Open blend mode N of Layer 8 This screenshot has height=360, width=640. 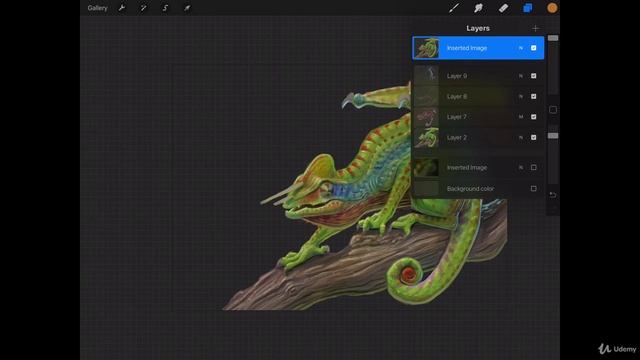pyautogui.click(x=521, y=96)
